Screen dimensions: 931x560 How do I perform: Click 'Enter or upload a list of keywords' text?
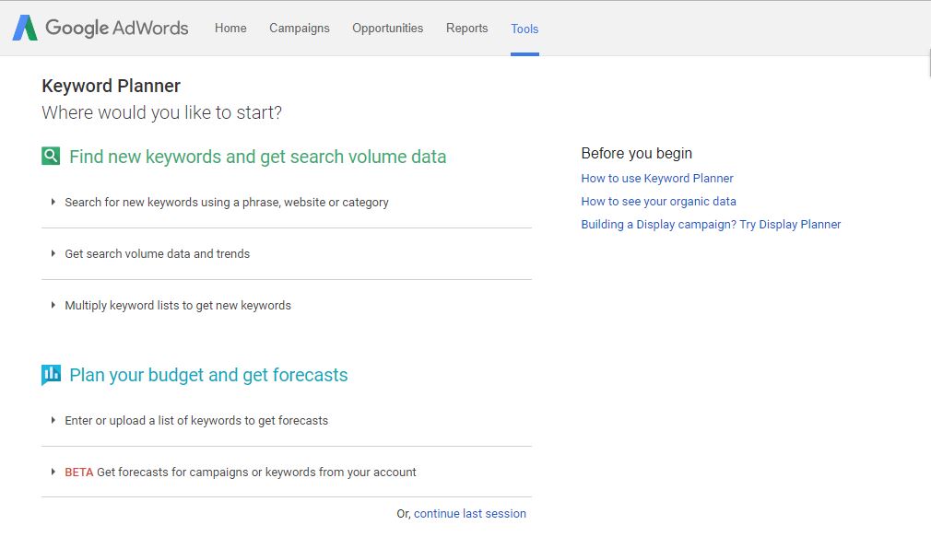tap(196, 421)
